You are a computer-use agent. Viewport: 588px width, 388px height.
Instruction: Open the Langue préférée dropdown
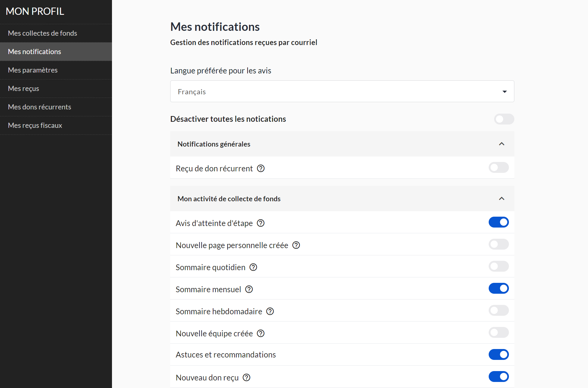342,91
